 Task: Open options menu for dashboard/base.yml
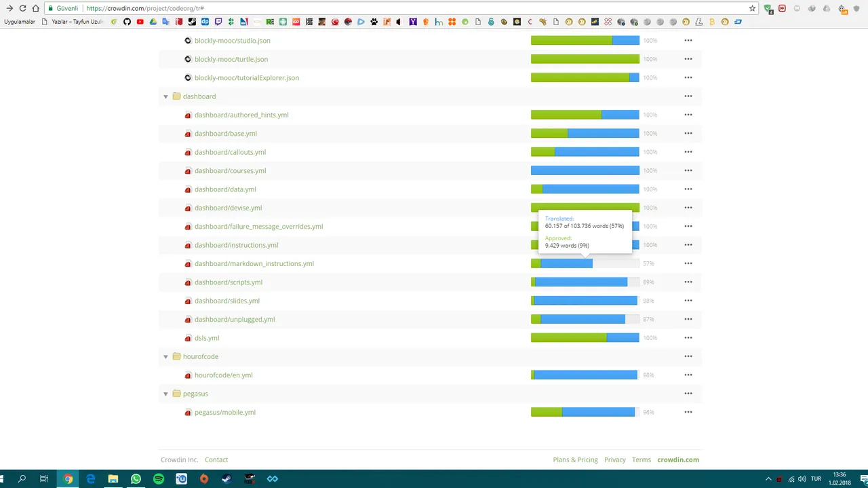tap(688, 134)
